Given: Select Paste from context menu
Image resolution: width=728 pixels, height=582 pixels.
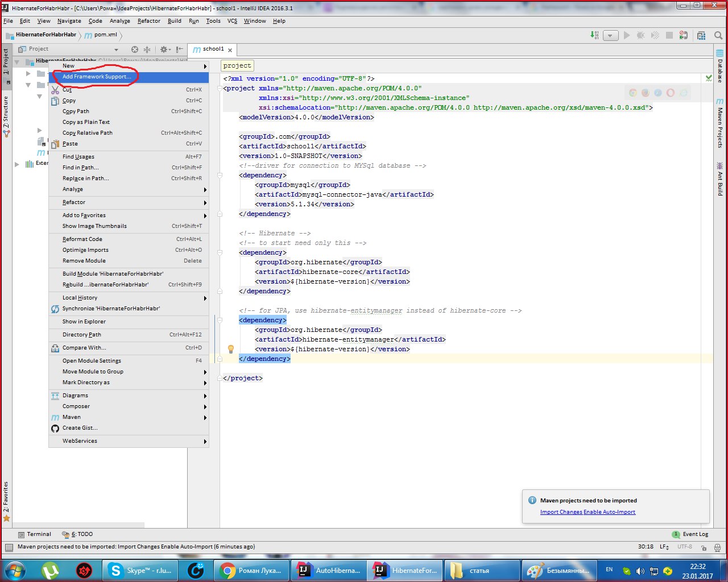Looking at the screenshot, I should [x=129, y=144].
